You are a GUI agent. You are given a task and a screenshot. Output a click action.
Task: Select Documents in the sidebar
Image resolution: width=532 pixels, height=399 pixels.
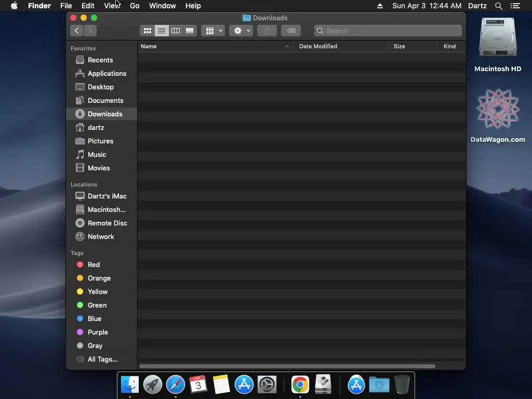tap(101, 101)
